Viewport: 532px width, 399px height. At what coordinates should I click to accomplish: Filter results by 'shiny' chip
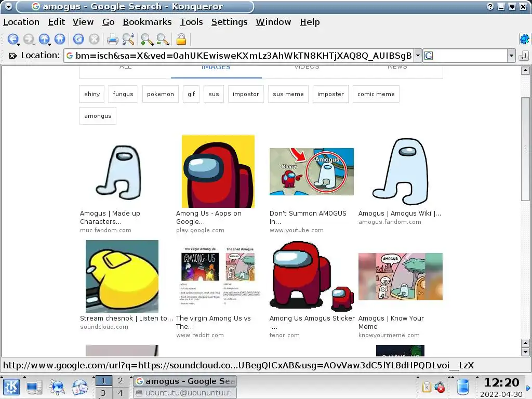[x=92, y=94]
